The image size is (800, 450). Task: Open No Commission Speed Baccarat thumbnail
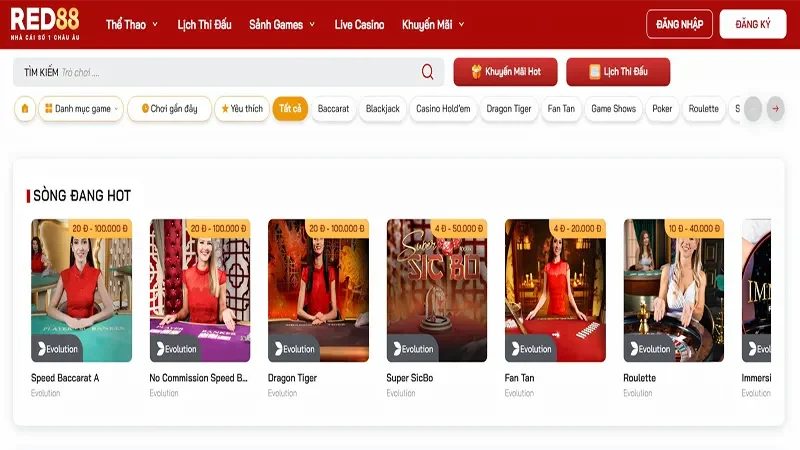click(x=200, y=290)
